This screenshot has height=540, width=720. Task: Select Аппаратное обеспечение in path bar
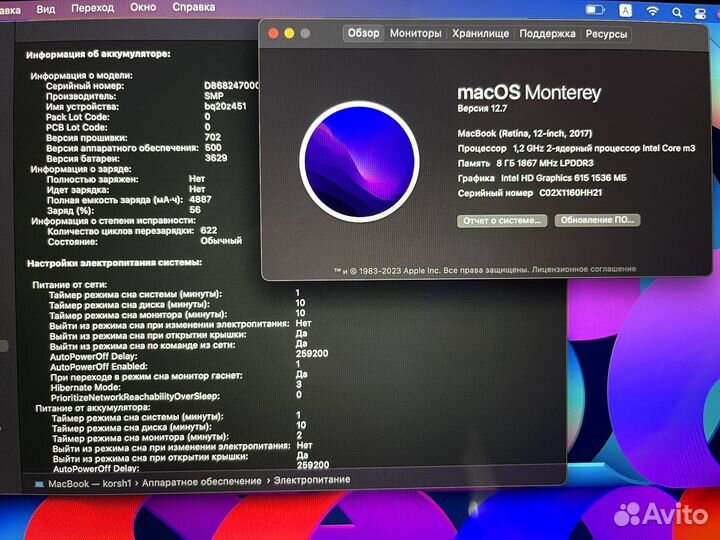(x=202, y=482)
